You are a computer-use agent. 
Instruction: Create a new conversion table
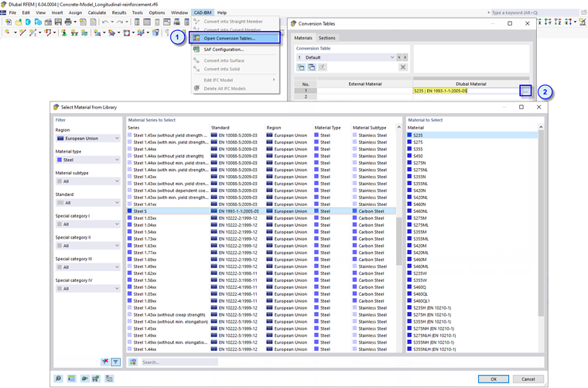click(301, 67)
